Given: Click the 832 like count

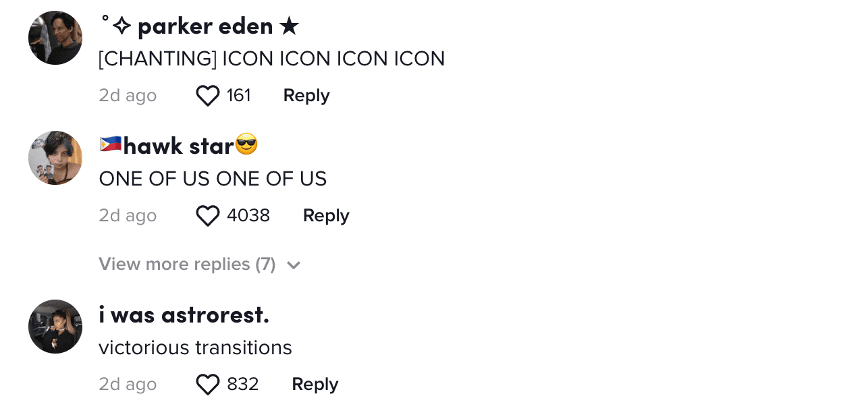Looking at the screenshot, I should pos(243,385).
